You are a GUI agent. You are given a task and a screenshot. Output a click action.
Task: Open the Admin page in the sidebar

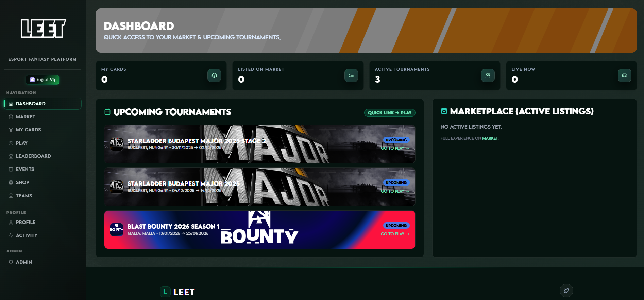pos(43,262)
